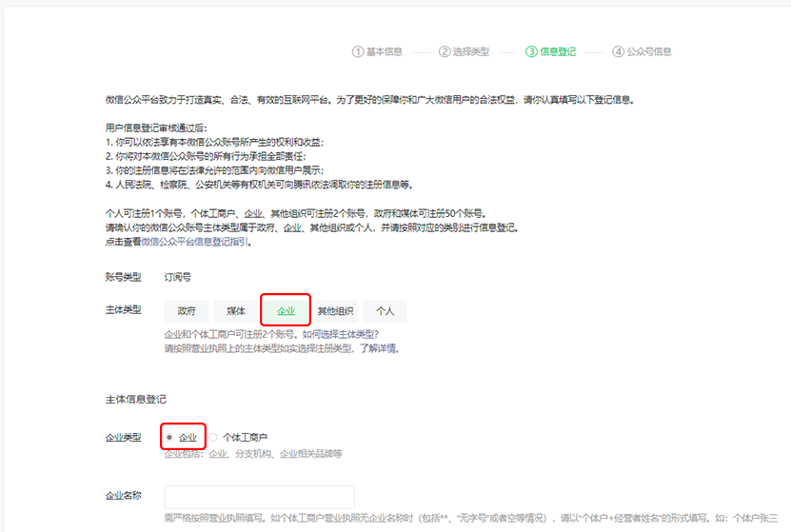Screen dimensions: 791x532
Task: Click the green circled number 3 icon
Action: pyautogui.click(x=531, y=51)
